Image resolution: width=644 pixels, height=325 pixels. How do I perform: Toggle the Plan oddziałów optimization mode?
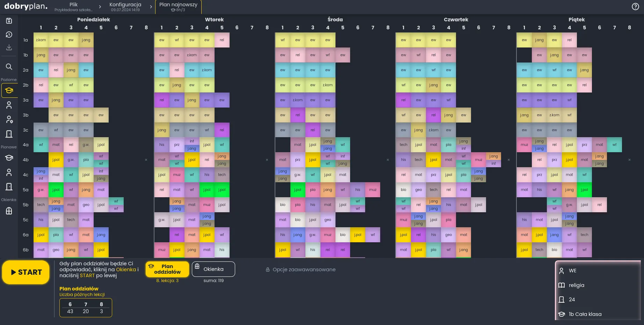point(167,269)
